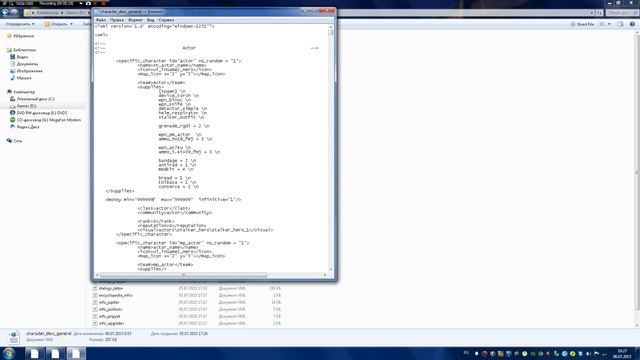Open the Правка menu in Notepad
This screenshot has width=640, height=360.
[x=117, y=20]
